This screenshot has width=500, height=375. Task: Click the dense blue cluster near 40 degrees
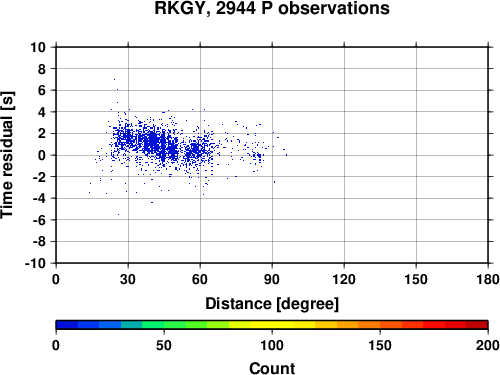tap(152, 142)
